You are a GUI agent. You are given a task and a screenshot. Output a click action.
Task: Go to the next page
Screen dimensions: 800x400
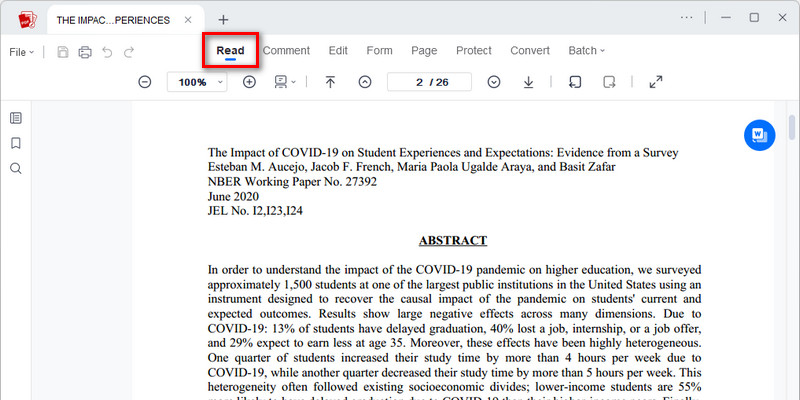[493, 82]
